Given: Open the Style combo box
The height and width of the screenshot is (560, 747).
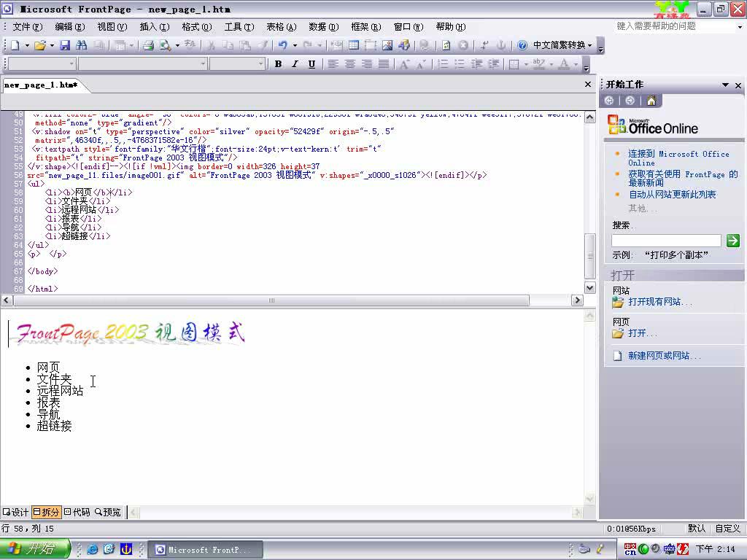Looking at the screenshot, I should (x=42, y=64).
